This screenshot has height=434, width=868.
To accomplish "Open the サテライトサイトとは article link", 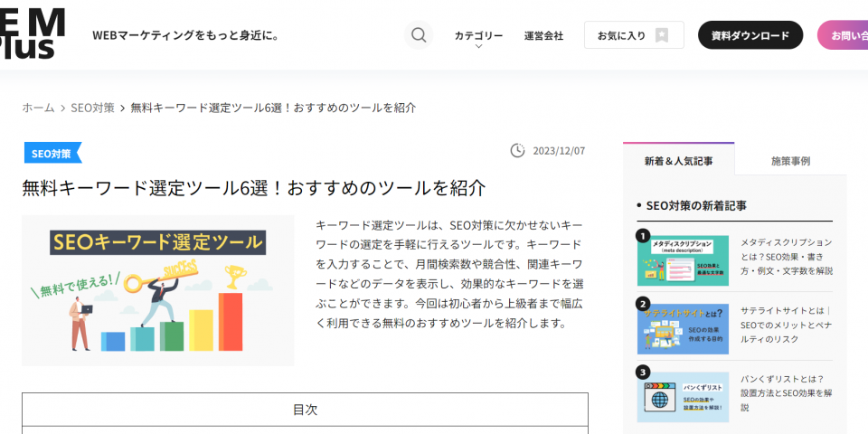I will click(x=787, y=325).
